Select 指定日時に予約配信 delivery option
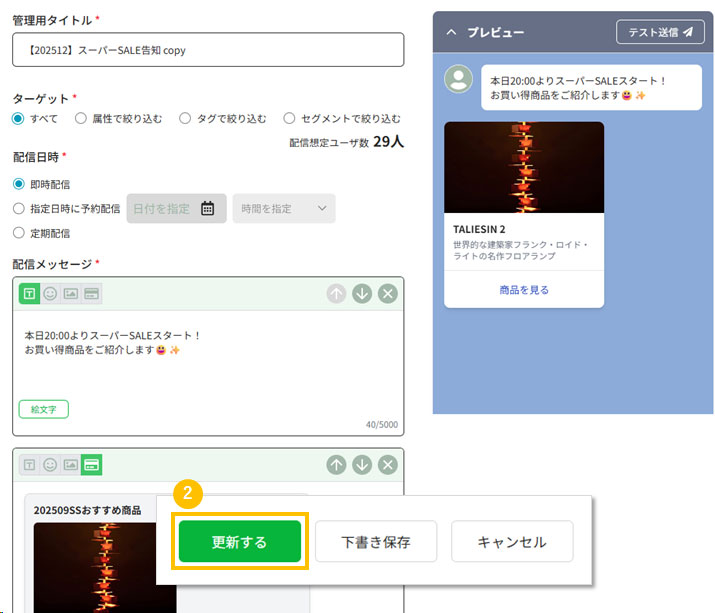Viewport: 715px width, 613px height. (19, 209)
